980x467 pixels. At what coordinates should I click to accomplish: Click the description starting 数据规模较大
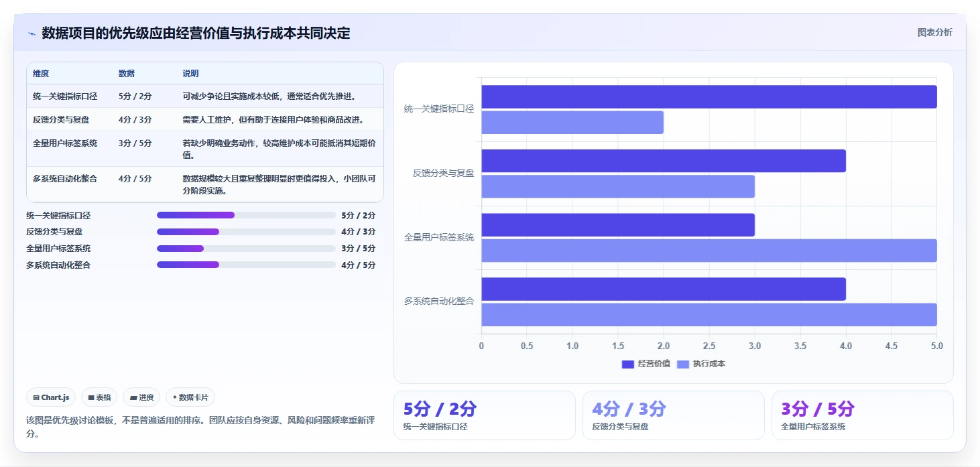[280, 184]
